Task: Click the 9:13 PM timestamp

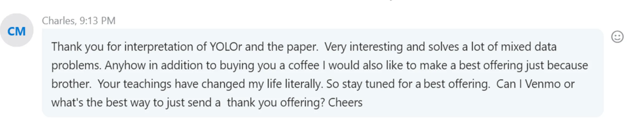Action: 98,21
